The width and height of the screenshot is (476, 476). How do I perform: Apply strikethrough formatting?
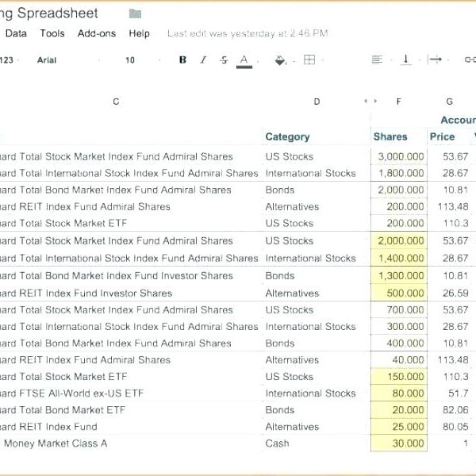coord(224,60)
